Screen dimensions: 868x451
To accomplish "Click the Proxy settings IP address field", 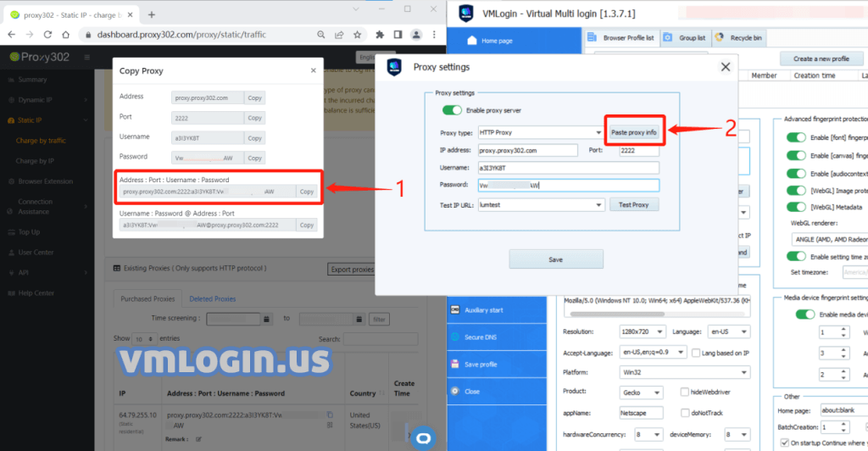I will 527,150.
